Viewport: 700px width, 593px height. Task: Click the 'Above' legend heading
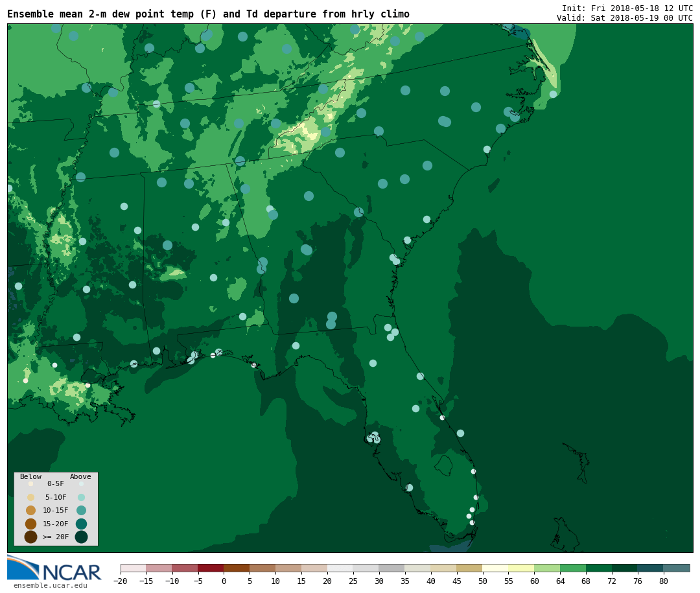[x=80, y=476]
